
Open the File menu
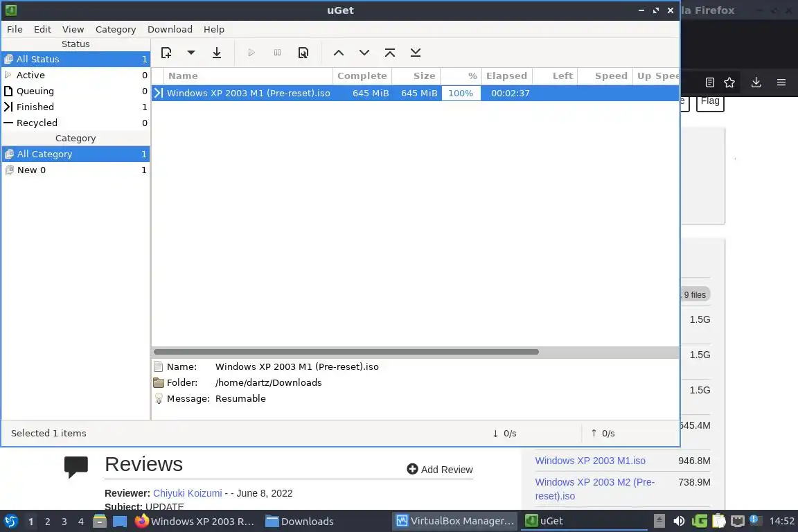tap(15, 30)
